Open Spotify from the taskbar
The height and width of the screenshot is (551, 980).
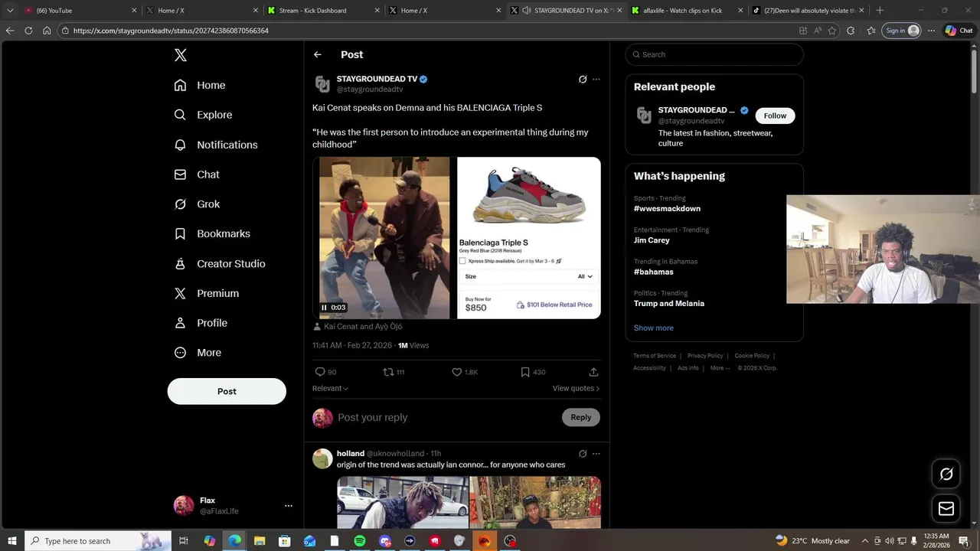tap(360, 541)
